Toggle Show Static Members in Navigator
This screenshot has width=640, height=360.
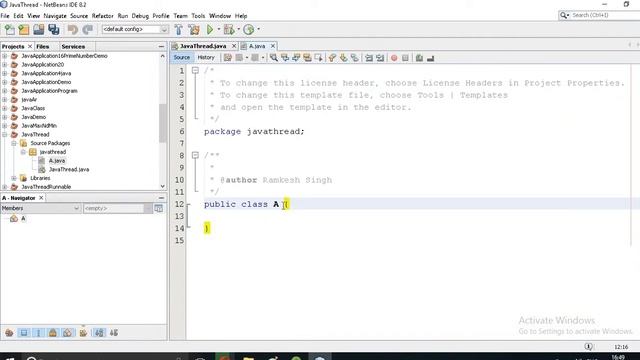(x=38, y=333)
